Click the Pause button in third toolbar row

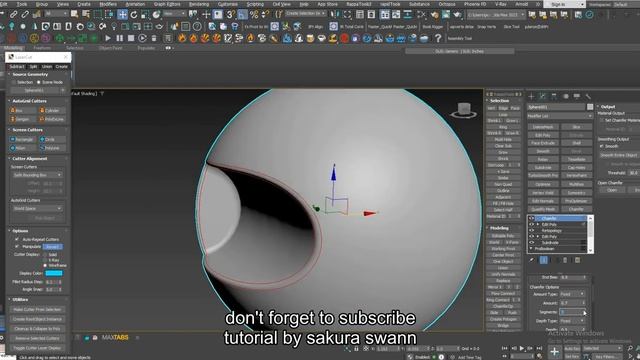point(119,38)
